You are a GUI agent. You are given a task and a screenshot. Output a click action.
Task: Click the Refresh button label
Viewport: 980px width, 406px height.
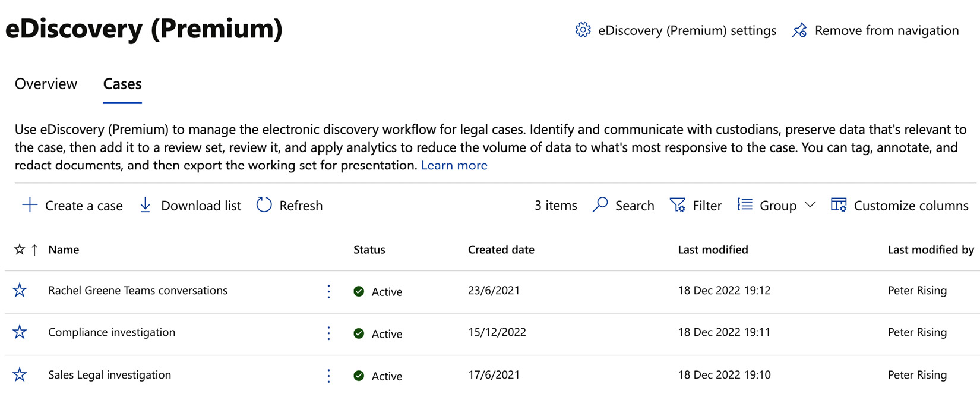pos(301,206)
